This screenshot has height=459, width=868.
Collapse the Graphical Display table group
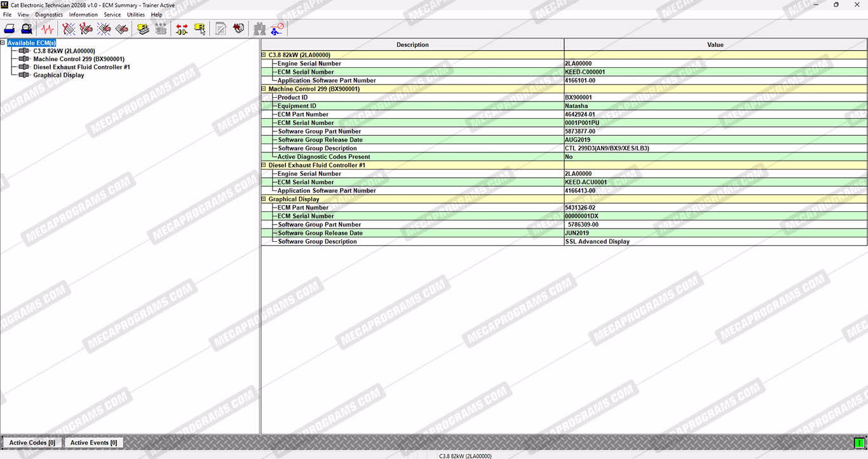tap(264, 199)
